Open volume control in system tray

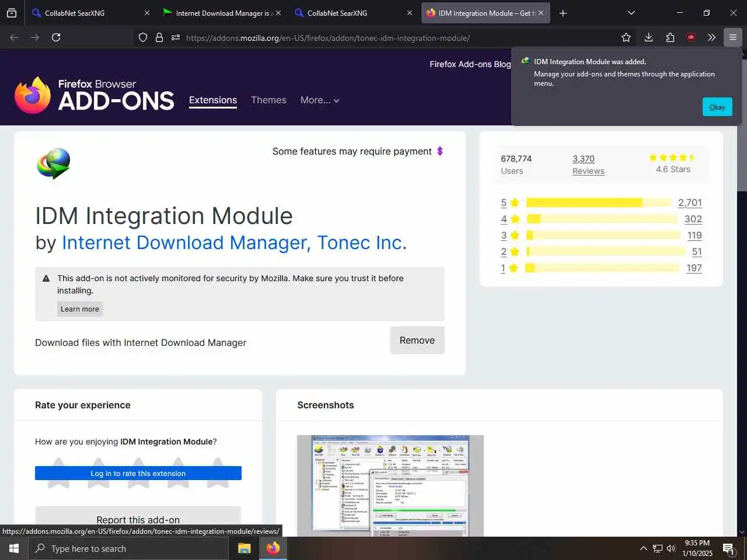[x=671, y=548]
